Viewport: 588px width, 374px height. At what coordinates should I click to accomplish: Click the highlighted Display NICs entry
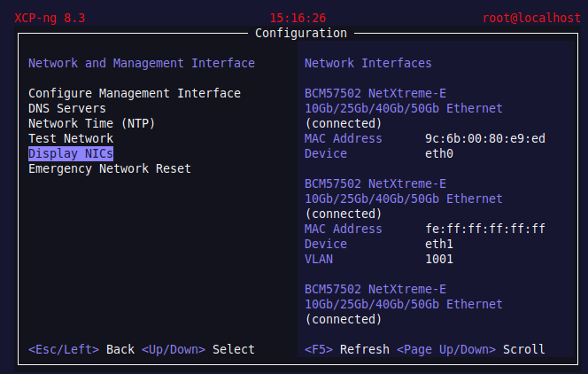pyautogui.click(x=70, y=153)
